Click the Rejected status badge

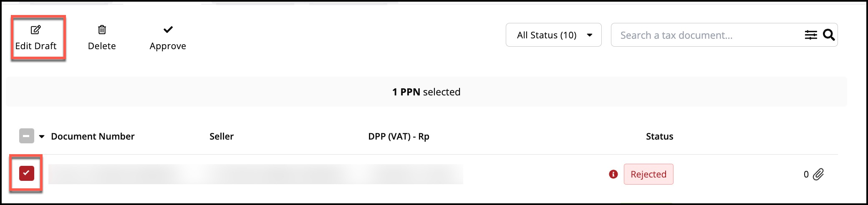coord(648,174)
